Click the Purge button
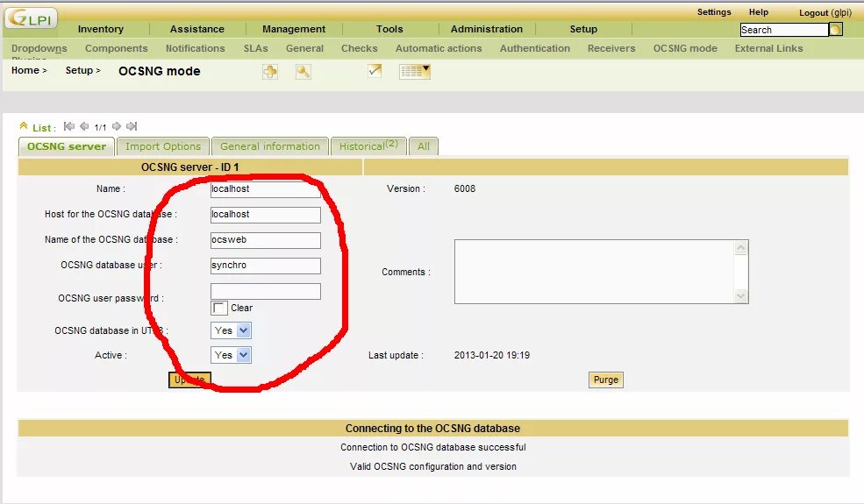864x504 pixels. 606,380
